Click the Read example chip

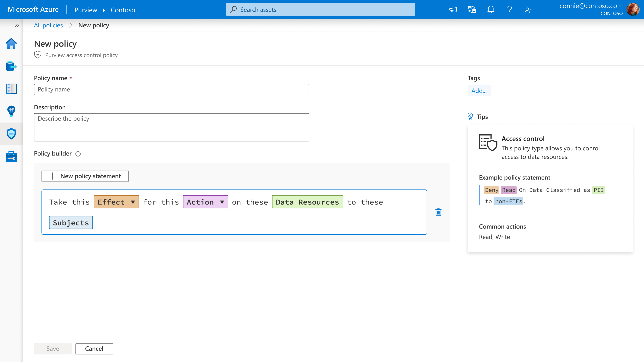(508, 190)
